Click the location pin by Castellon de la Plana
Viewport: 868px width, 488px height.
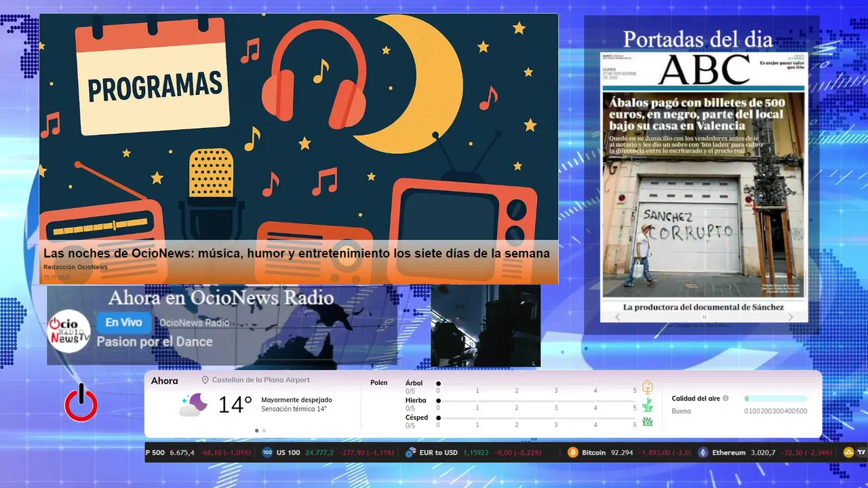pos(205,380)
